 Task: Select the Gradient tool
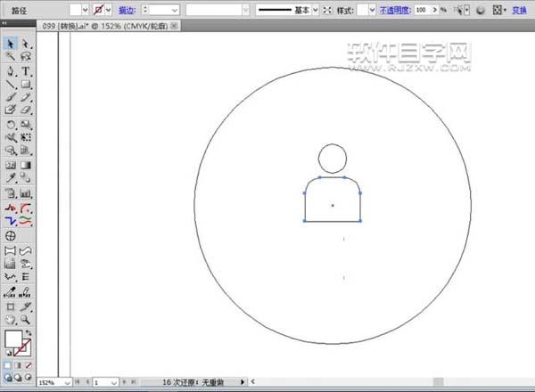click(26, 166)
